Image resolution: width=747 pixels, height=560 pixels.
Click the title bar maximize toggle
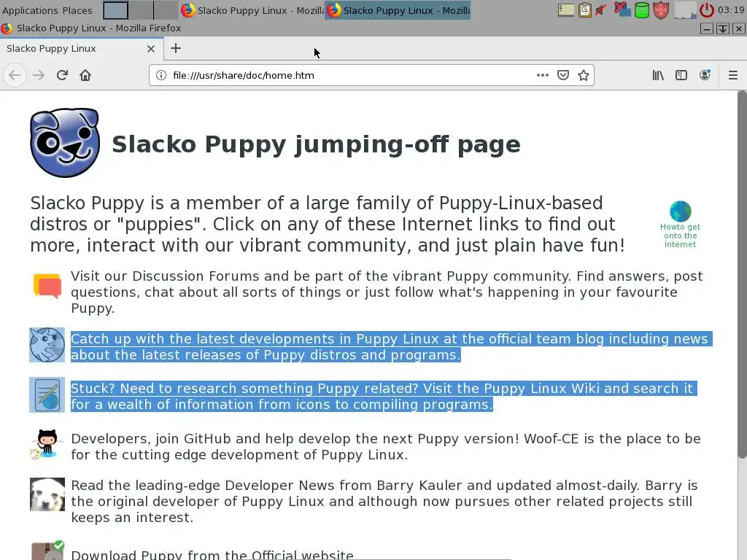pos(723,28)
